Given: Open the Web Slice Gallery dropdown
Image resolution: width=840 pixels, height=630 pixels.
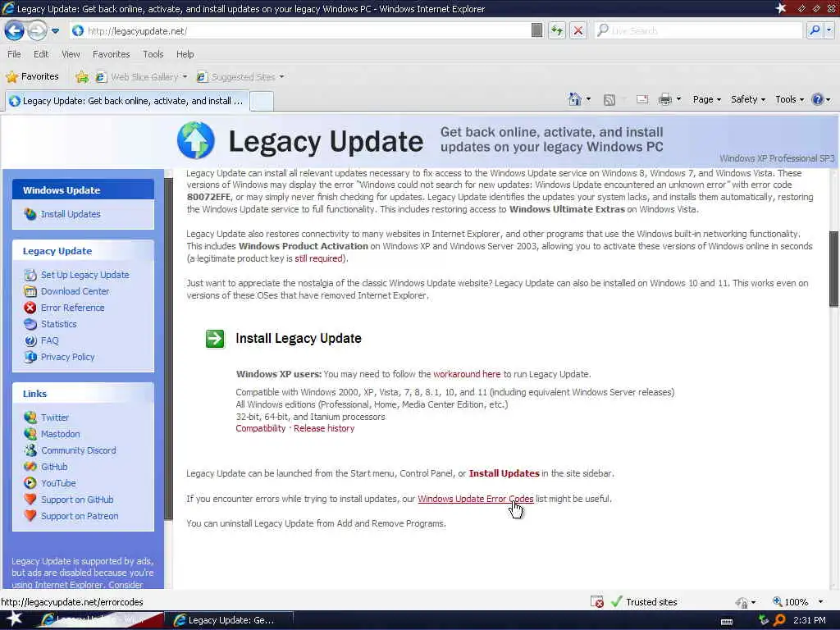Looking at the screenshot, I should pyautogui.click(x=141, y=77).
